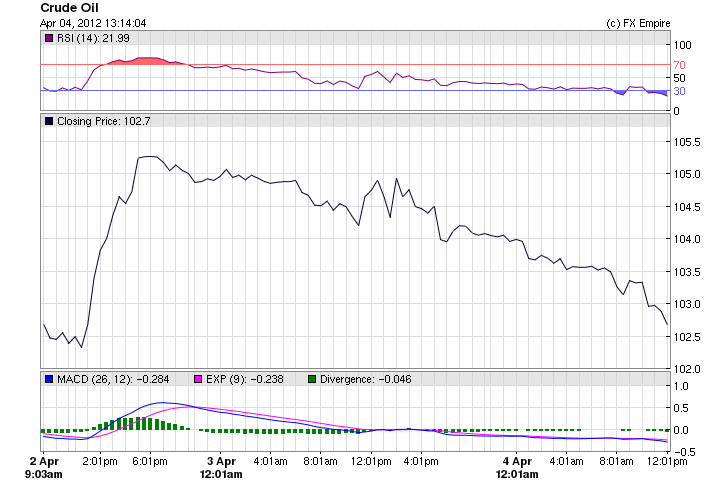Click the RSI 100 axis label
The image size is (710, 487).
click(682, 45)
